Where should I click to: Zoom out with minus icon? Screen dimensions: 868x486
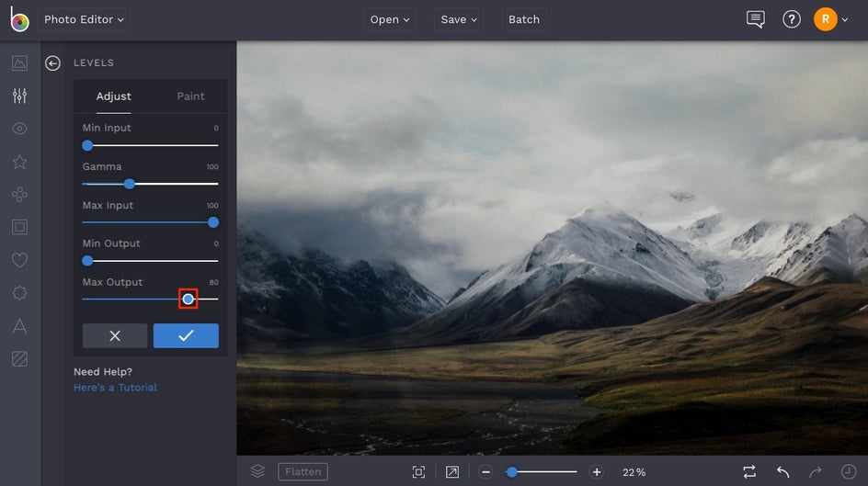[485, 471]
